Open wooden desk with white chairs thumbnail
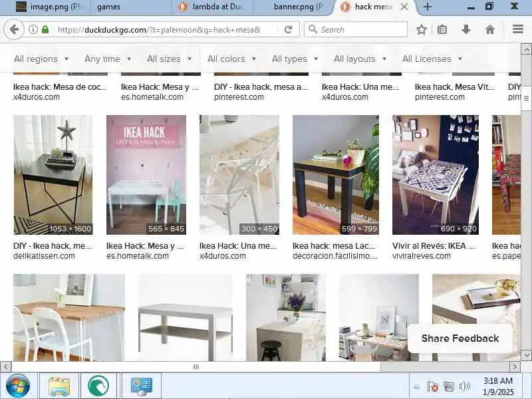Image resolution: width=532 pixels, height=399 pixels. (69, 318)
